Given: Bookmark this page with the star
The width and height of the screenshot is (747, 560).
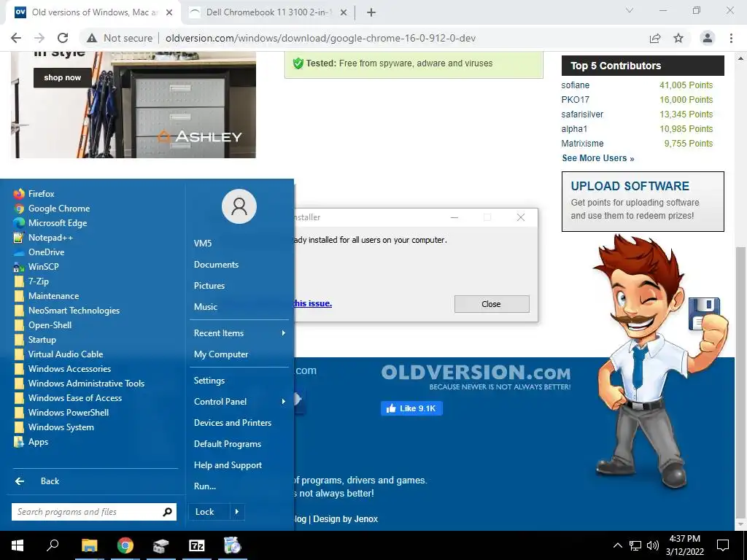Looking at the screenshot, I should point(678,38).
